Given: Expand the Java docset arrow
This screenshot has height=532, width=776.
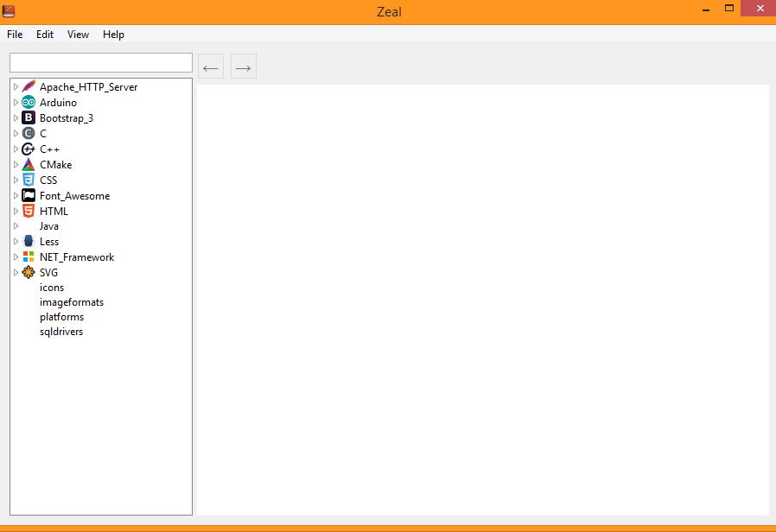Looking at the screenshot, I should (16, 226).
